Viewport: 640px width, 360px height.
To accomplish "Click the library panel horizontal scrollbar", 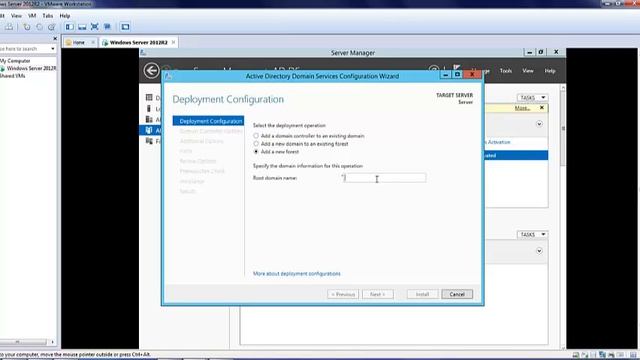I will 24,342.
